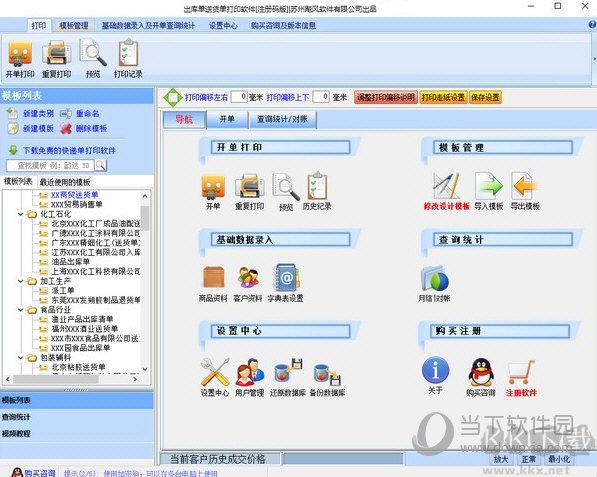Open the 用户管理 users icon
597x477 pixels.
coord(250,372)
